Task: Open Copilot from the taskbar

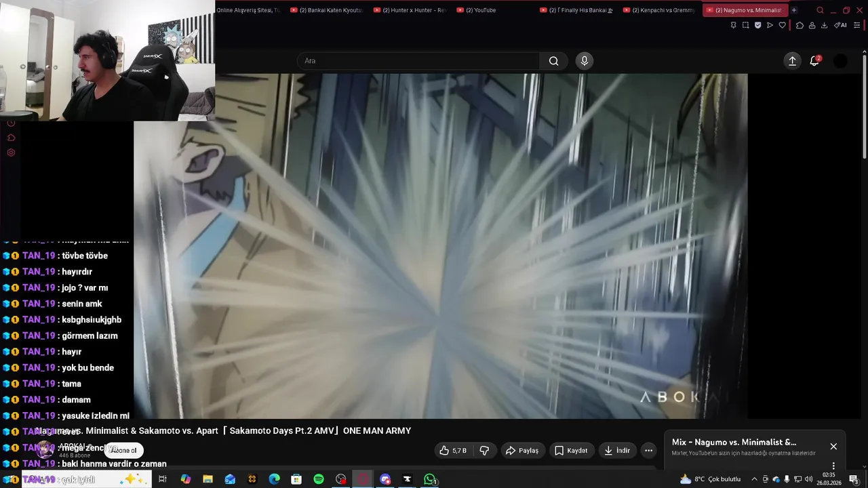Action: tap(185, 479)
